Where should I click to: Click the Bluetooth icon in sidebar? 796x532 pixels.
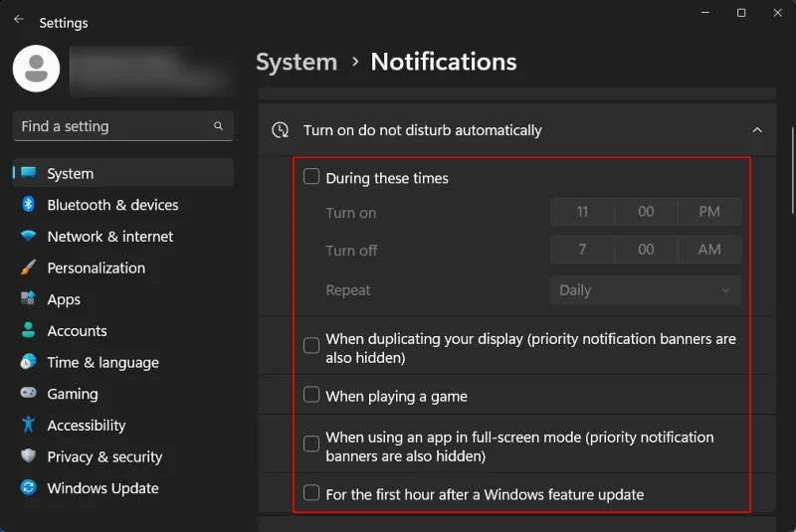[29, 205]
